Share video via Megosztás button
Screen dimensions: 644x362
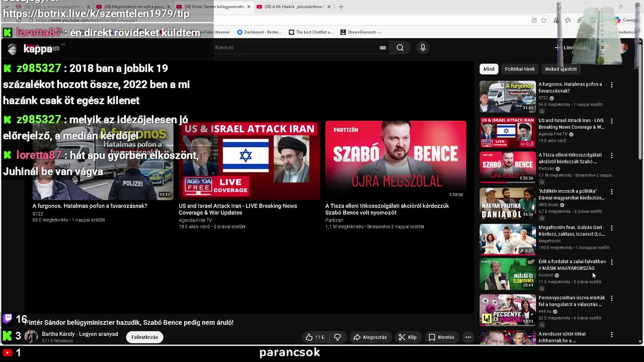(x=370, y=337)
